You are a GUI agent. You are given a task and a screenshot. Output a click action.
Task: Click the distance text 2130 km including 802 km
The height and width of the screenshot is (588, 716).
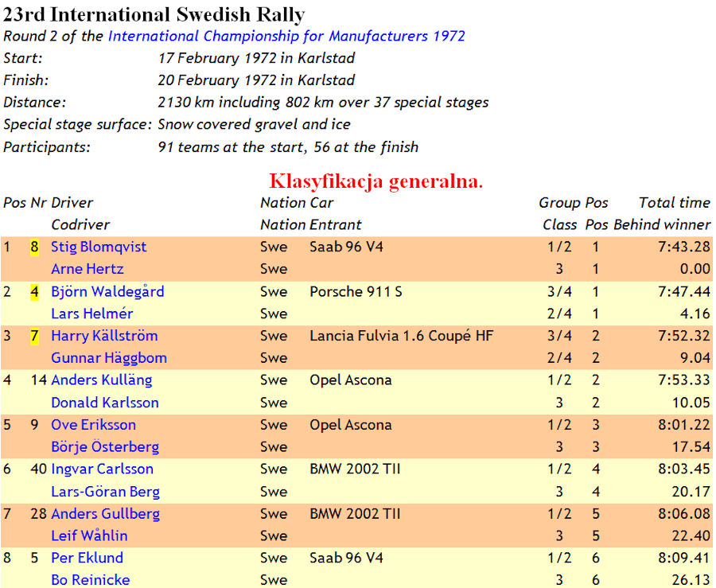pos(246,103)
